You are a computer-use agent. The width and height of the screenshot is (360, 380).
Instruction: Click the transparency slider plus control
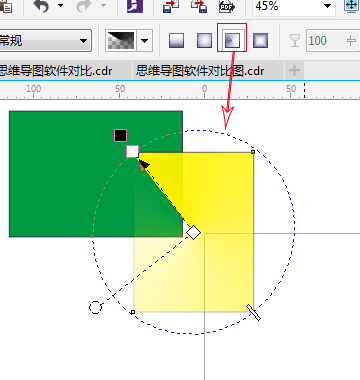tap(351, 41)
